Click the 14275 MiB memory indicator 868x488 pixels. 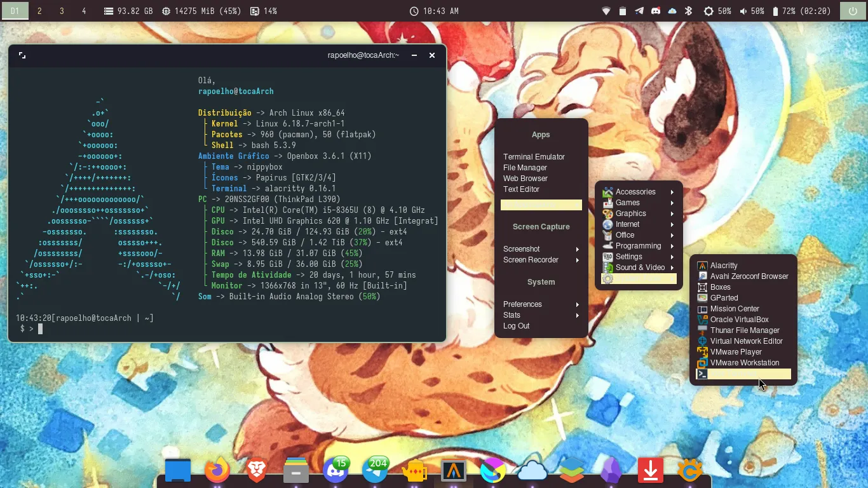[x=202, y=11]
